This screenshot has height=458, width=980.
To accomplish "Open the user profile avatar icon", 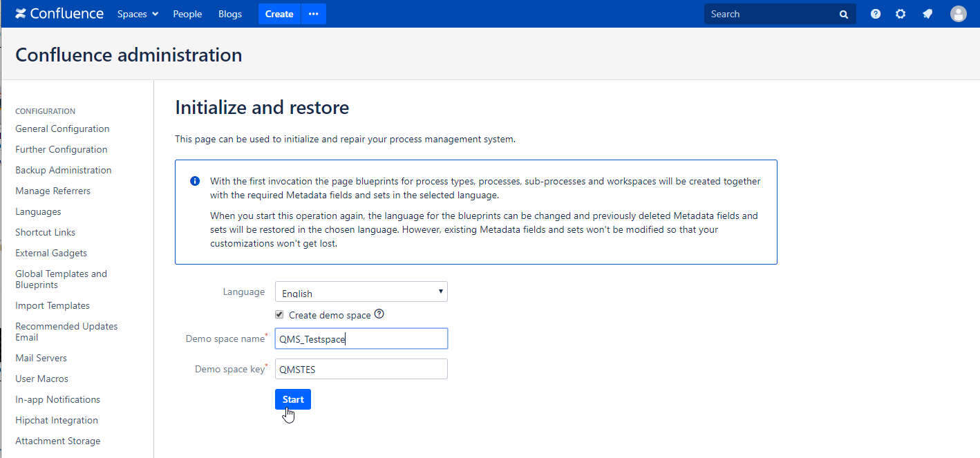I will (959, 13).
